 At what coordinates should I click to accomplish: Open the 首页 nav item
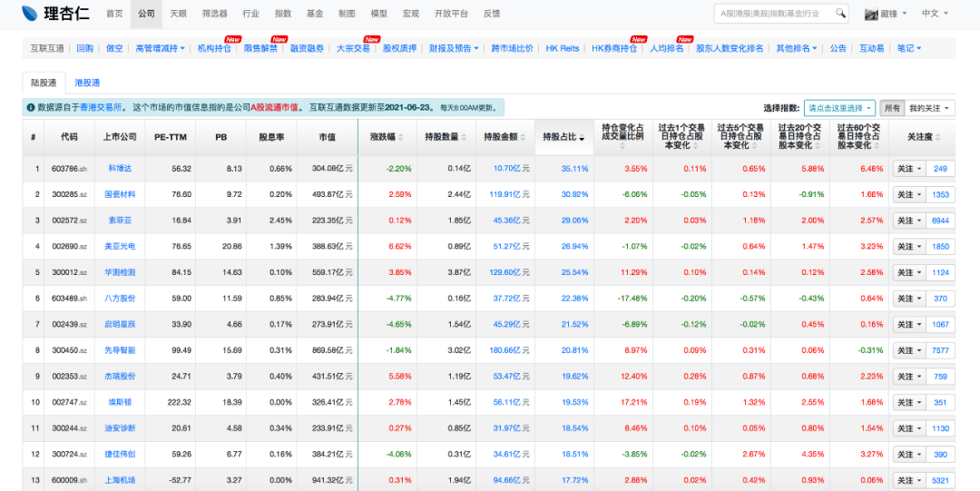[x=114, y=13]
